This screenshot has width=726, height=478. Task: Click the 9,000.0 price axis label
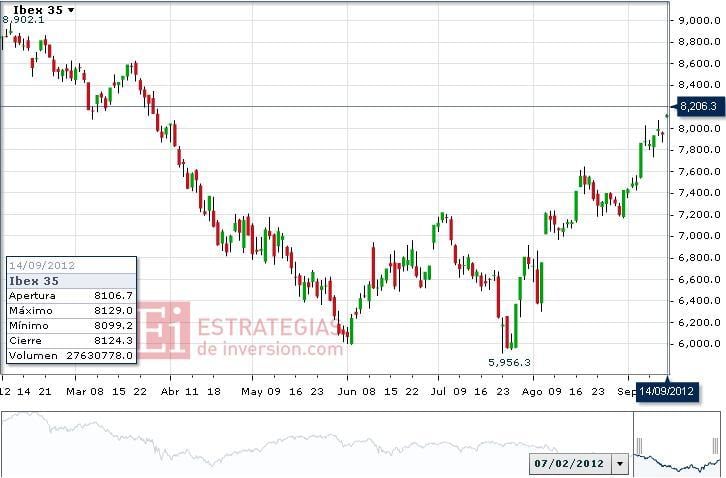pyautogui.click(x=699, y=20)
